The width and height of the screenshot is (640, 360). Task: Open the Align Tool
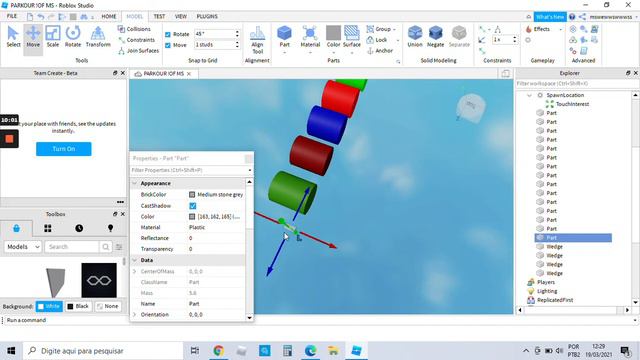258,40
